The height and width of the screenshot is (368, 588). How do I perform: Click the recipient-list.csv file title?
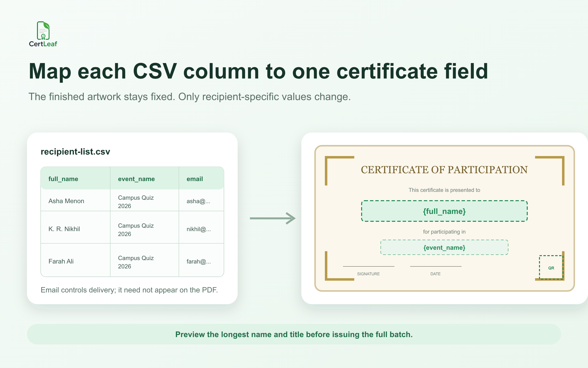[75, 152]
